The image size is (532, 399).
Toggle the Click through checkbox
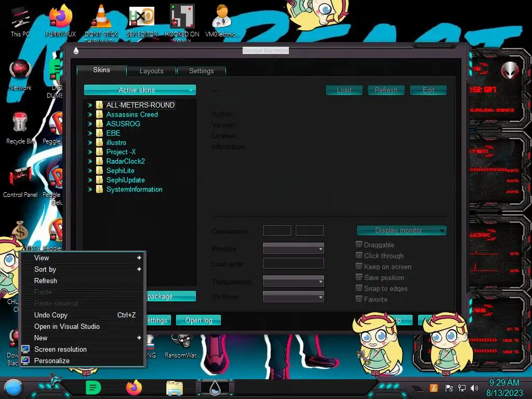[x=359, y=255]
